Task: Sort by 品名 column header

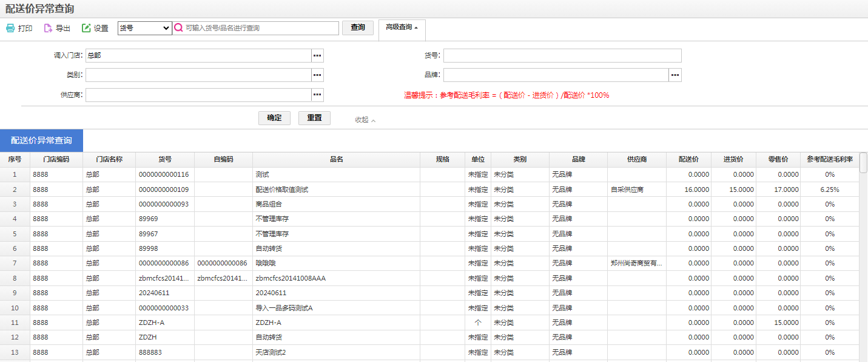Action: tap(337, 160)
